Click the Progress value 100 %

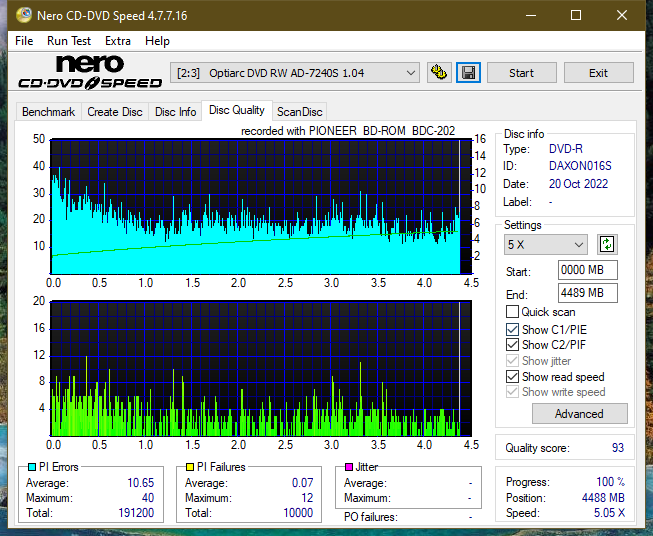tap(611, 482)
